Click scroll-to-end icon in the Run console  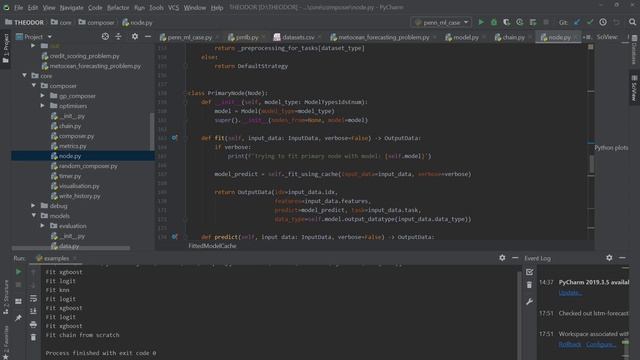pos(33,311)
